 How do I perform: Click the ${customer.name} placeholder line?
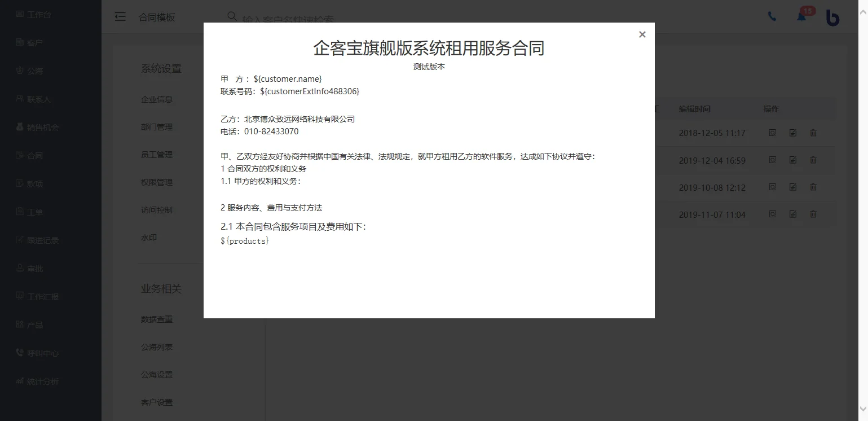pyautogui.click(x=271, y=78)
